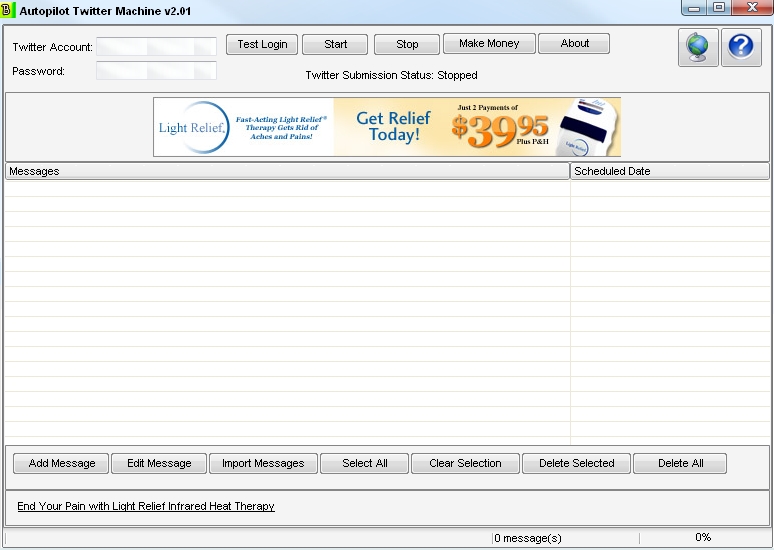Viewport: 774px width, 550px height.
Task: Maximize the Autopilot Twitter Machine window
Action: coord(719,7)
